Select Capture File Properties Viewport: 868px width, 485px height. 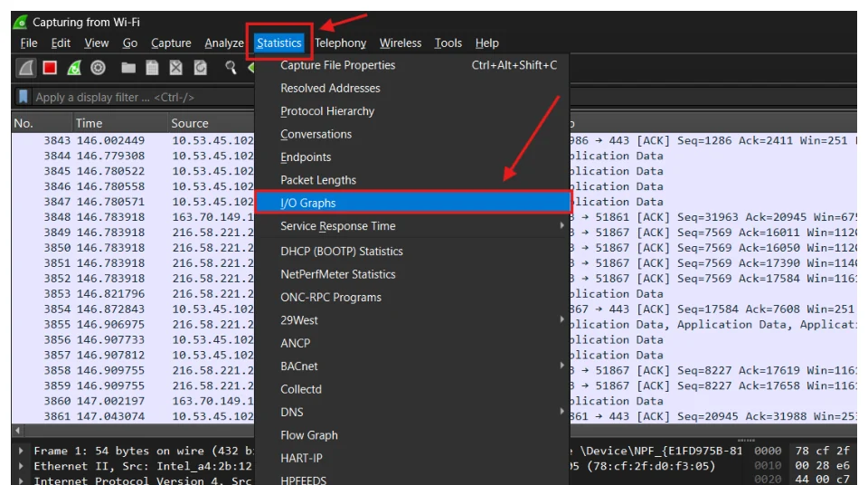click(412, 65)
